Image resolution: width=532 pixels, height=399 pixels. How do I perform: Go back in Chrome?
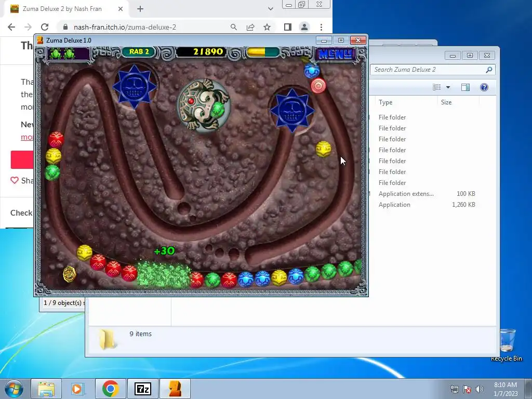[x=11, y=27]
